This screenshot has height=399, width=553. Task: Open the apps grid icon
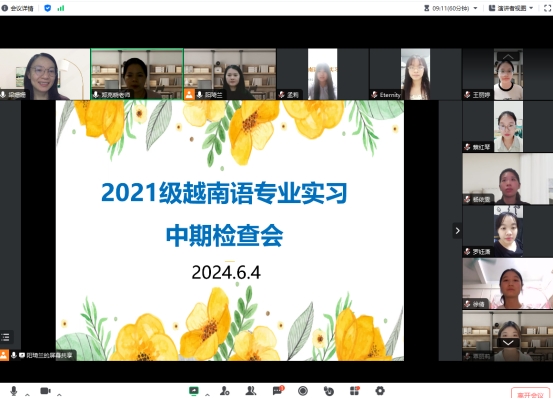[354, 391]
